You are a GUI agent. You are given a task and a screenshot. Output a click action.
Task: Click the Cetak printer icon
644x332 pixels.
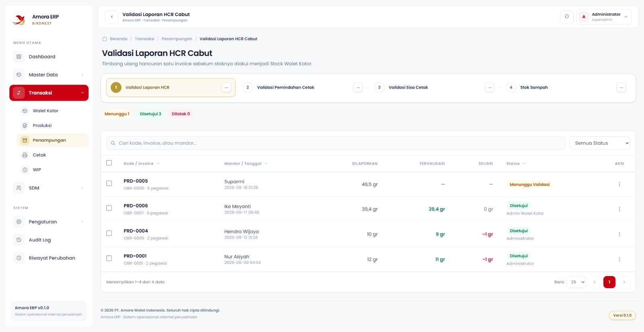(25, 155)
